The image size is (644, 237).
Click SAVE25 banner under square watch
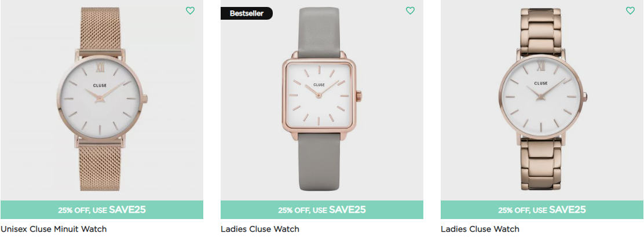tap(322, 210)
